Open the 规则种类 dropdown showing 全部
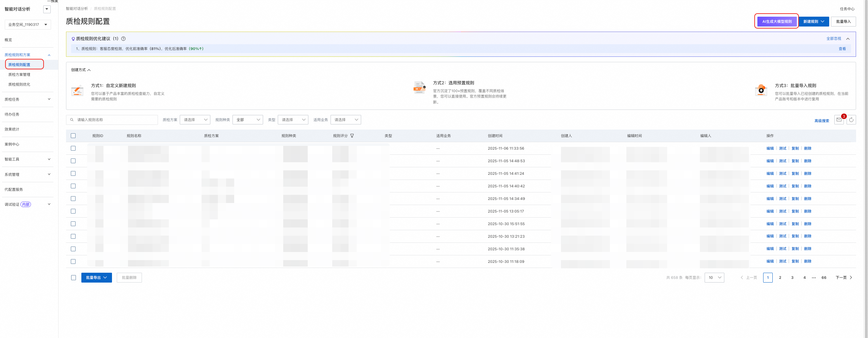This screenshot has height=338, width=868. [248, 120]
